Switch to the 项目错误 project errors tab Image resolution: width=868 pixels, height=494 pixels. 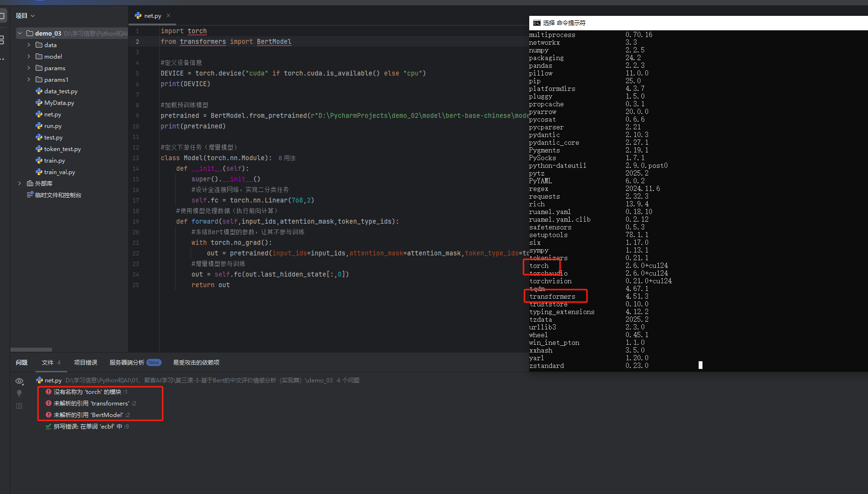coord(86,362)
